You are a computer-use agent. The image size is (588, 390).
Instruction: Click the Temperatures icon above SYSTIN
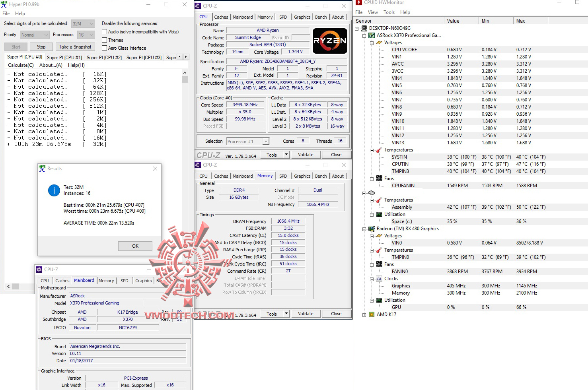coord(379,150)
